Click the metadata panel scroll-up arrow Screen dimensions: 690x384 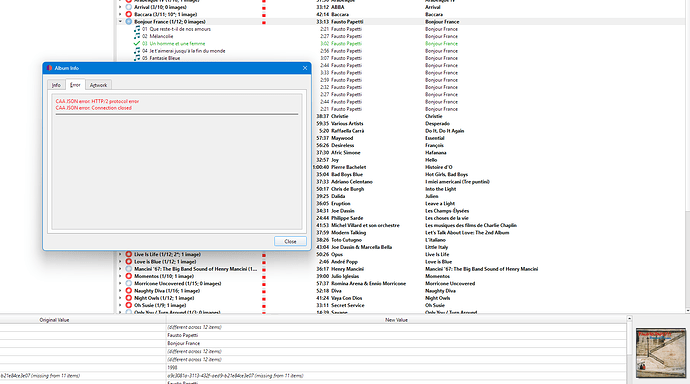click(629, 318)
